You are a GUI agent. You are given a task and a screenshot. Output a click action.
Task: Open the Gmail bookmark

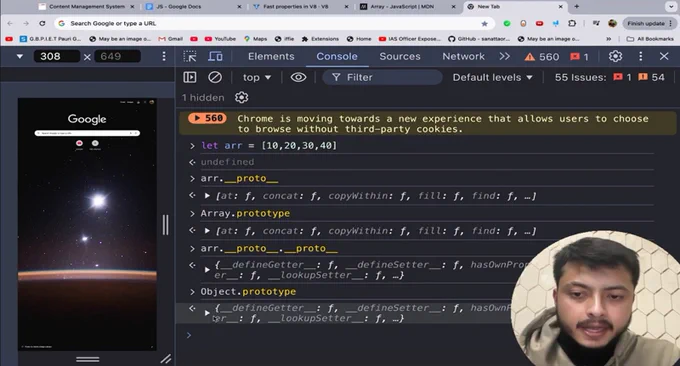coord(170,39)
